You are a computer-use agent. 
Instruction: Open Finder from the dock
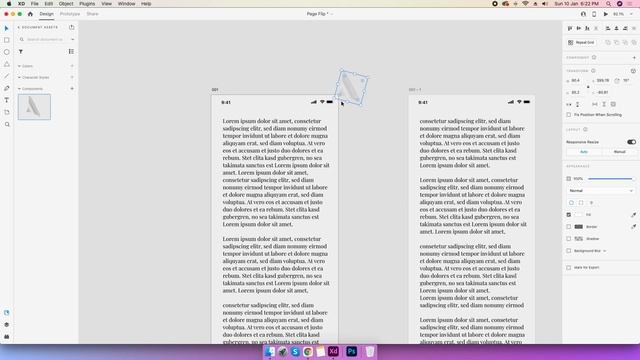coord(270,351)
